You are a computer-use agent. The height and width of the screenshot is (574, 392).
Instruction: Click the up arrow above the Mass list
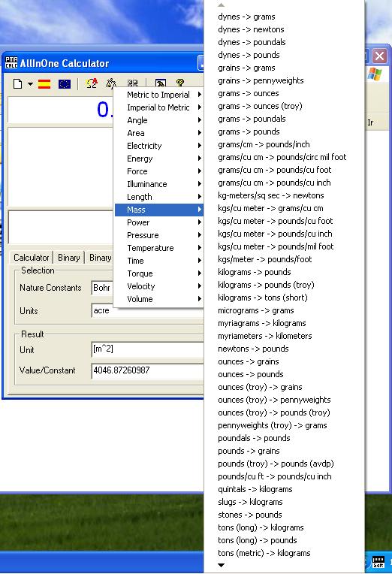point(221,5)
